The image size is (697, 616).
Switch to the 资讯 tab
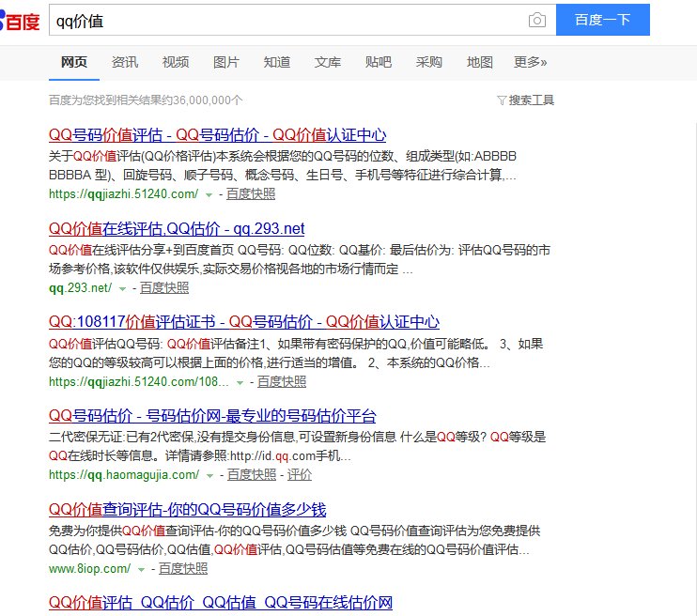pyautogui.click(x=125, y=62)
